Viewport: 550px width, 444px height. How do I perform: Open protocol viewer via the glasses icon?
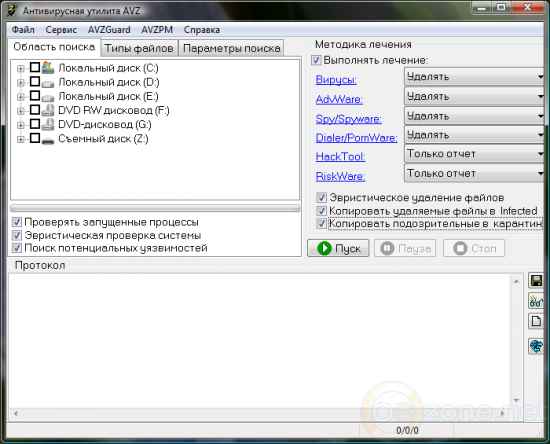pos(536,301)
